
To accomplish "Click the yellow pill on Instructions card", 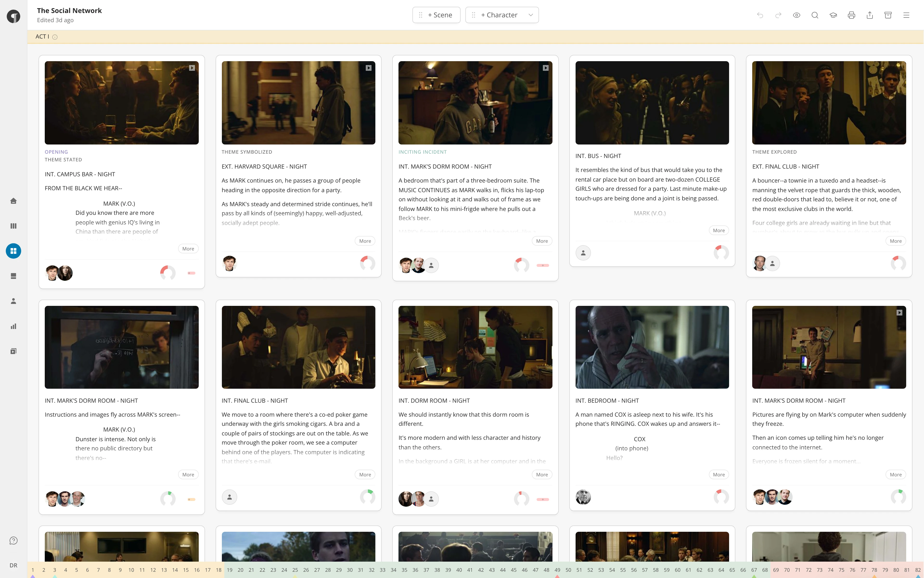I will (x=191, y=499).
